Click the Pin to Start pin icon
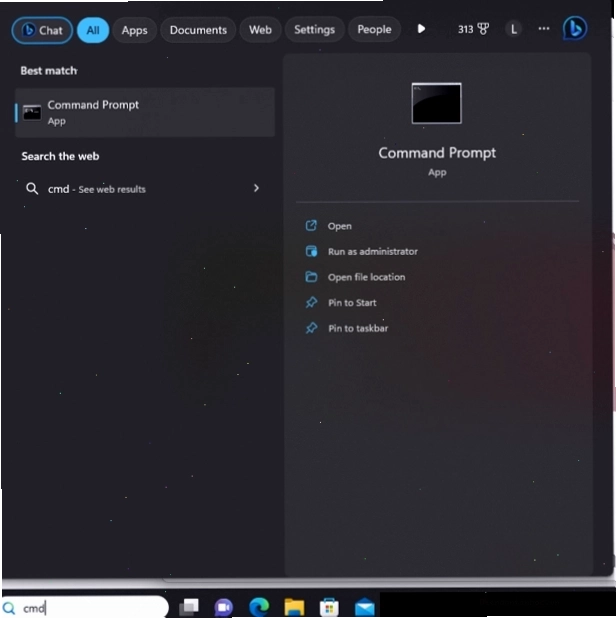The width and height of the screenshot is (616, 619). coord(311,302)
